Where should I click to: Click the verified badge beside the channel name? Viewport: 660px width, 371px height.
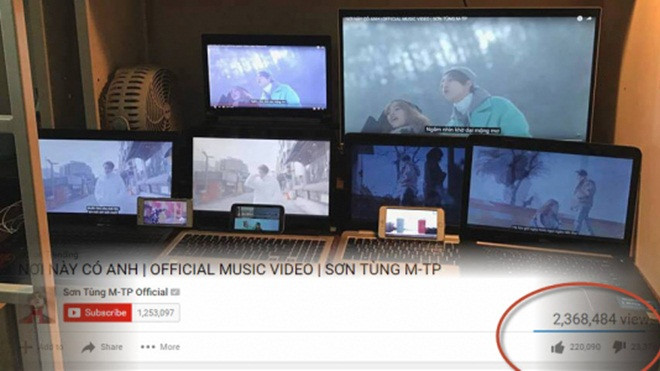click(x=175, y=292)
